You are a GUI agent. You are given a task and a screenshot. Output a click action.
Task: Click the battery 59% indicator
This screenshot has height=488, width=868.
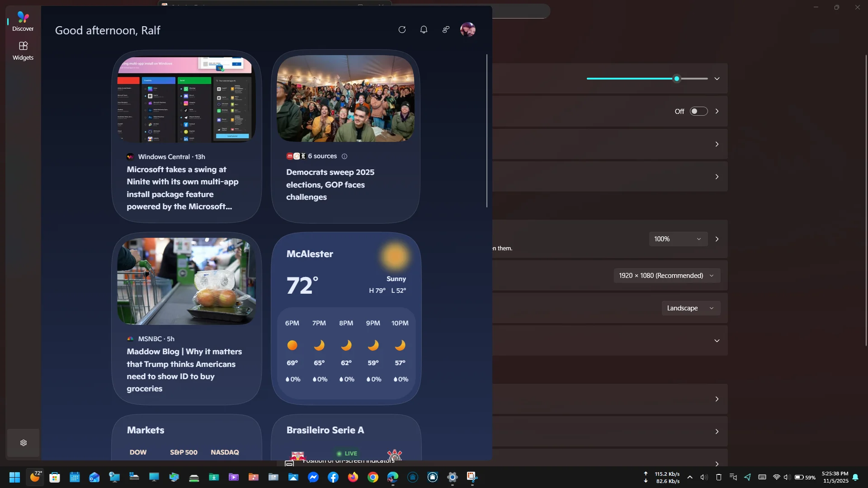point(805,477)
